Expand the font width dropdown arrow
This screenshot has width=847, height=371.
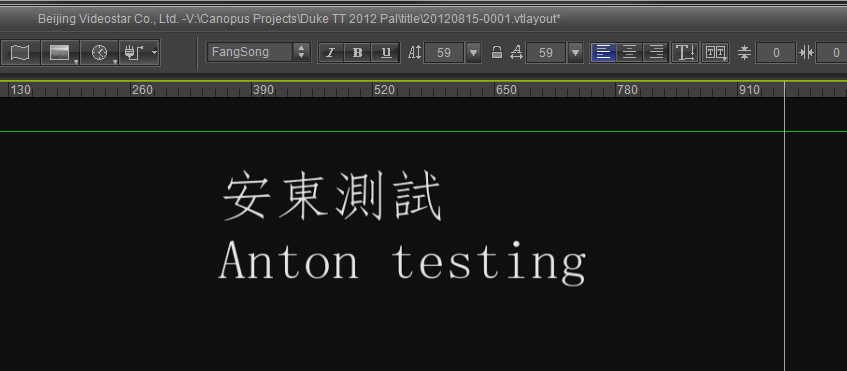(x=575, y=52)
